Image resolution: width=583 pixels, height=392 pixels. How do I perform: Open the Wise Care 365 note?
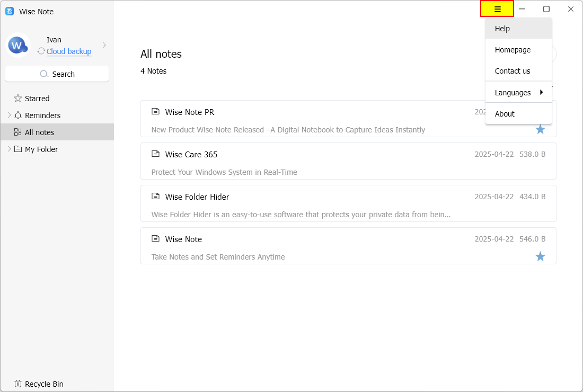348,161
